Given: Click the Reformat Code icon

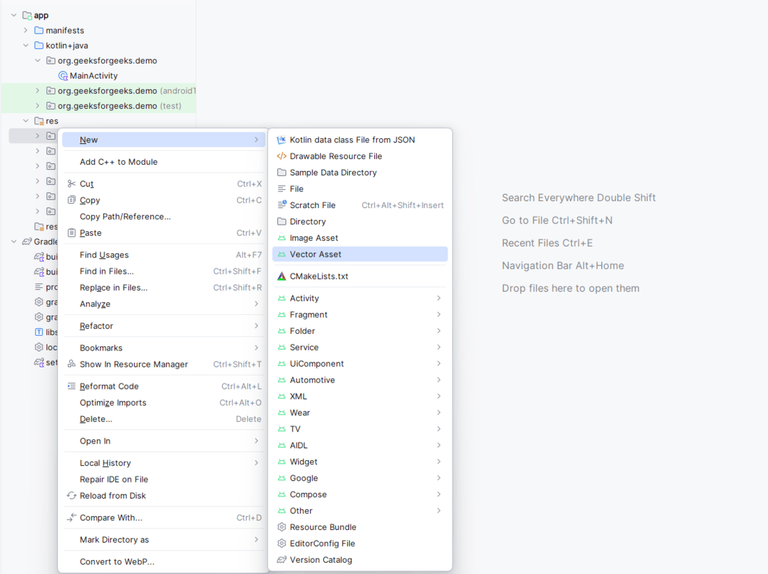Looking at the screenshot, I should pyautogui.click(x=72, y=386).
